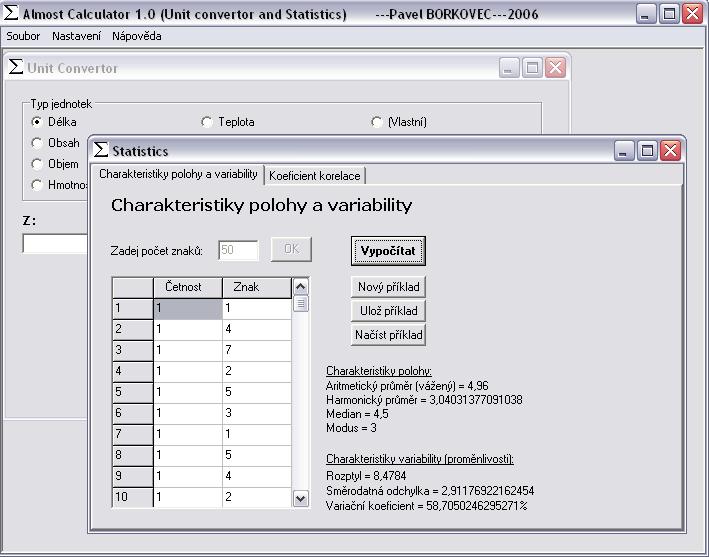Open the Nápověda menu
The image size is (709, 557).
137,36
